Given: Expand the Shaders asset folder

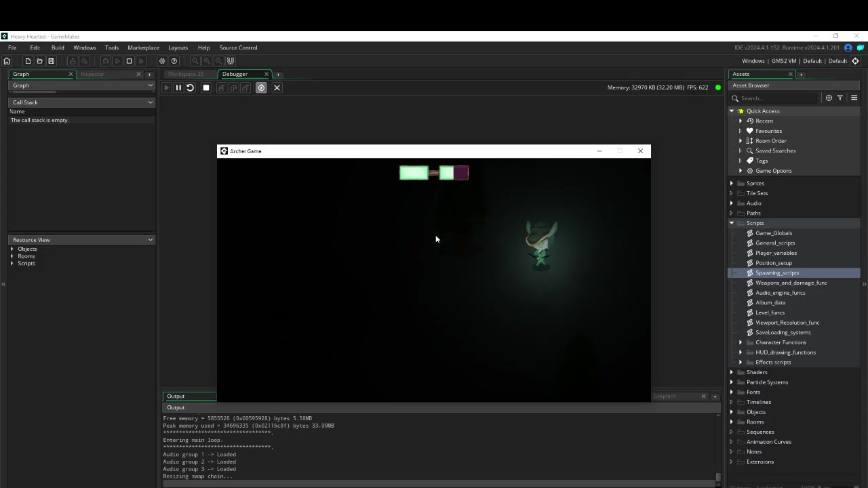Looking at the screenshot, I should click(732, 372).
